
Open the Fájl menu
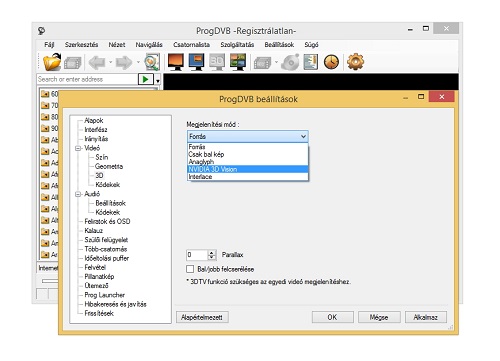pos(49,45)
